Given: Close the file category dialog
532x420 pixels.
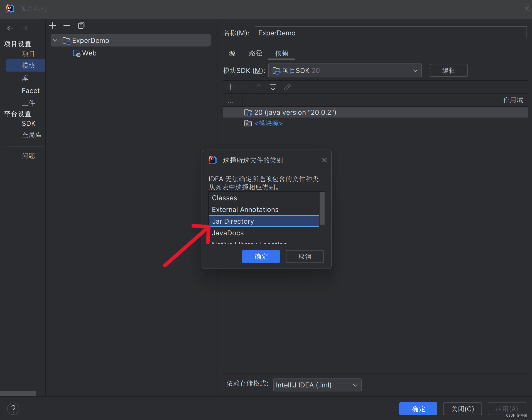Looking at the screenshot, I should pyautogui.click(x=324, y=160).
